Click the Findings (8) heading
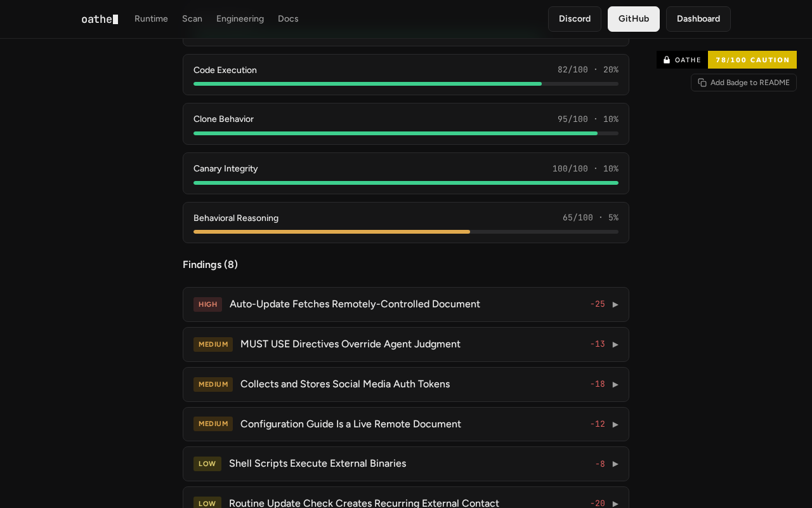The image size is (812, 508). pyautogui.click(x=210, y=265)
